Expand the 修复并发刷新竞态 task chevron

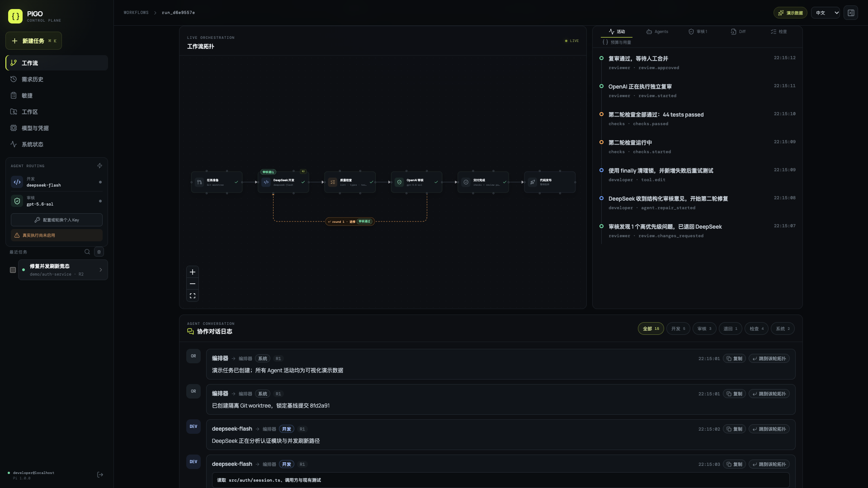click(101, 270)
